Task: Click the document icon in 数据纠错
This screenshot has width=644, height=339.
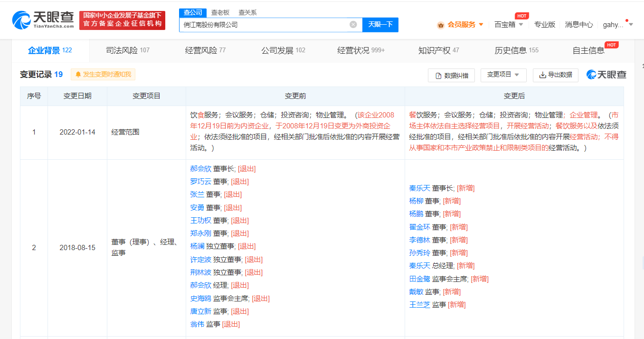Action: (439, 76)
